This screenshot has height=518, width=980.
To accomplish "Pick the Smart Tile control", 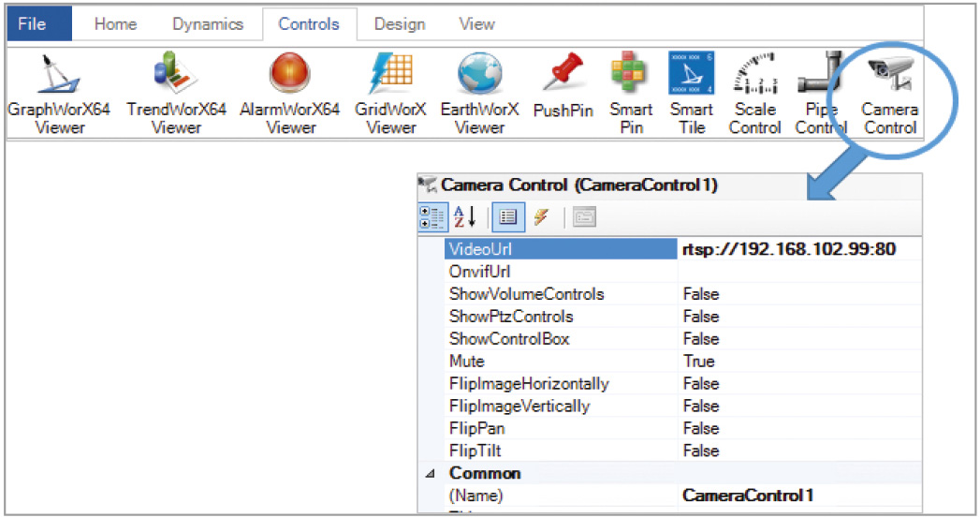I will click(x=692, y=95).
